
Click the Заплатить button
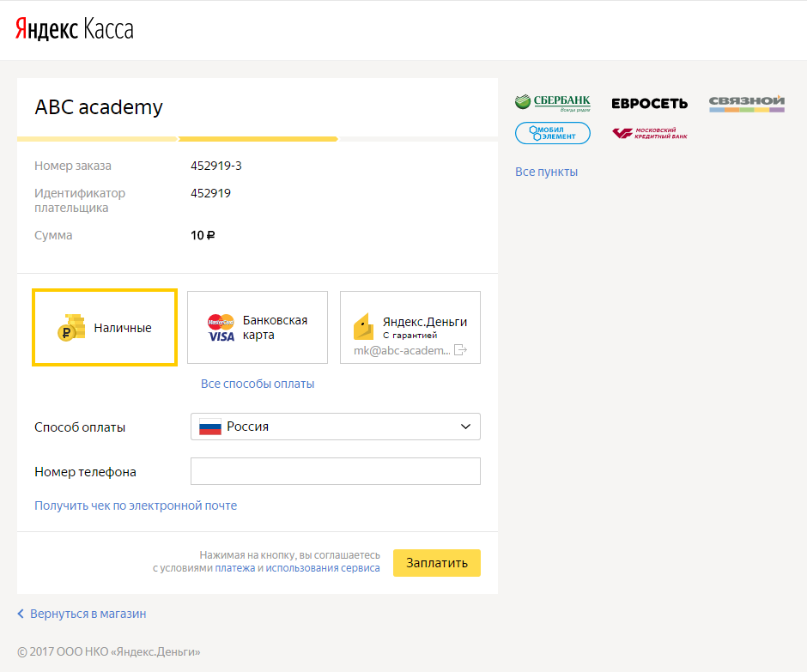click(437, 563)
